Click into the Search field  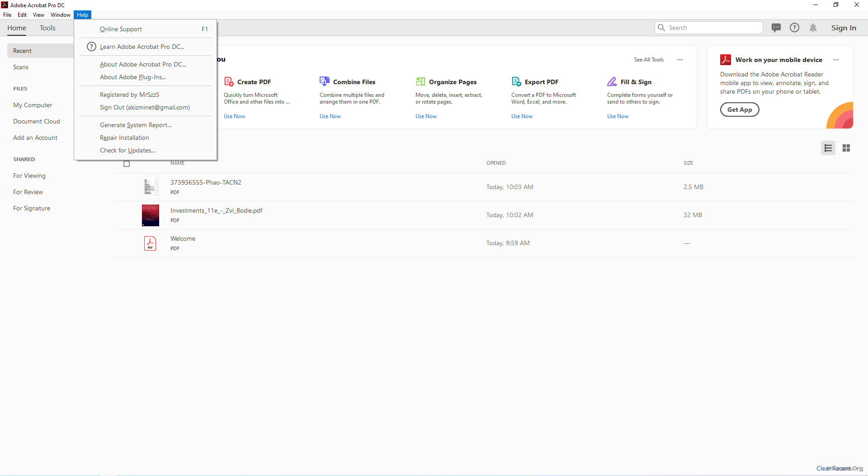coord(709,28)
